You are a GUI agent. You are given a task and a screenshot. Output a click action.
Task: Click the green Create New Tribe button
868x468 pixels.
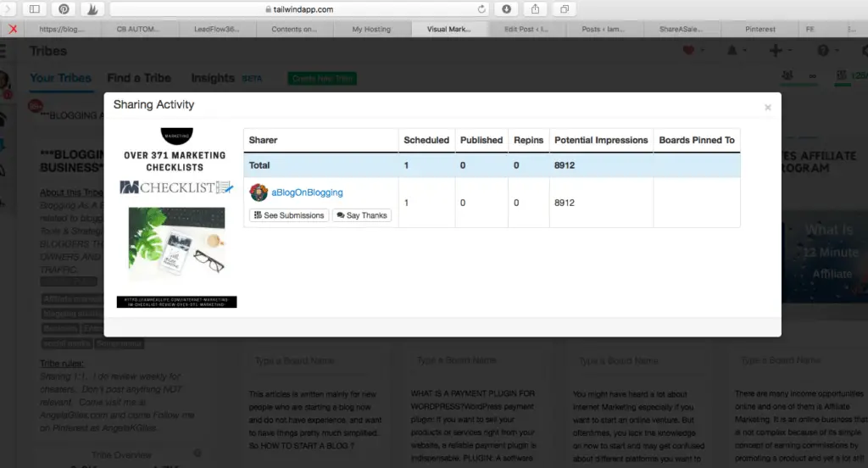pos(322,79)
